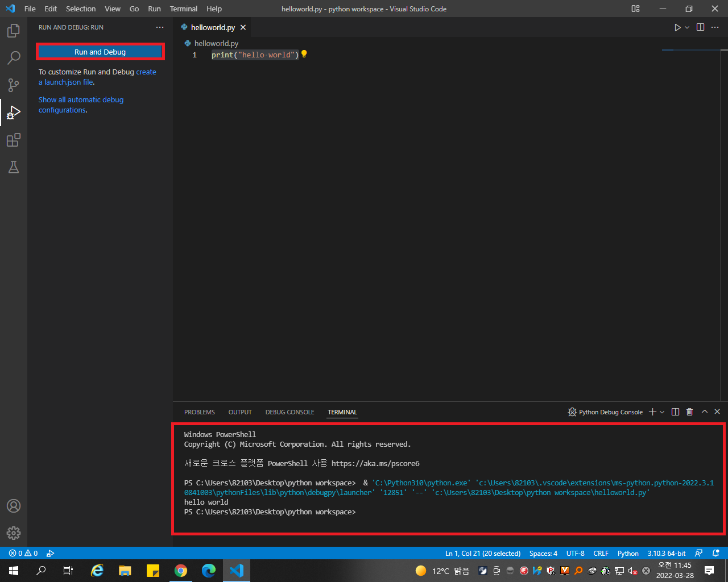The height and width of the screenshot is (582, 728).
Task: Open the Source Control view
Action: tap(14, 85)
